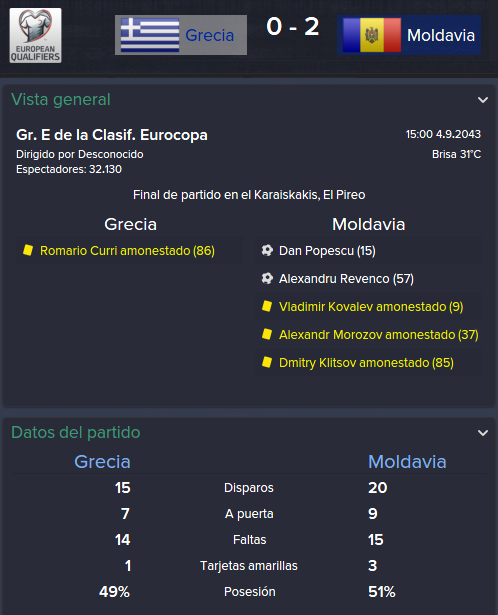498x615 pixels.
Task: Click the European Qualifiers competition logo
Action: 35,35
